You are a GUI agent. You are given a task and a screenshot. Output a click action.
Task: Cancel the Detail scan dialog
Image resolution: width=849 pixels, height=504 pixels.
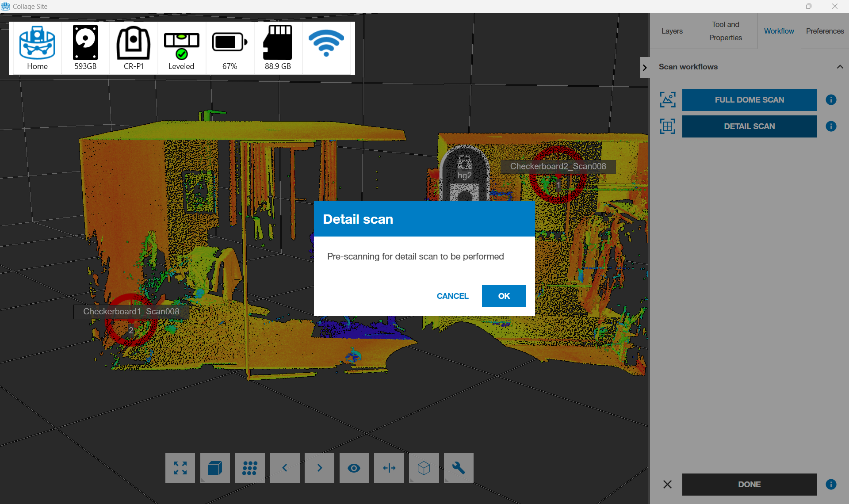452,296
